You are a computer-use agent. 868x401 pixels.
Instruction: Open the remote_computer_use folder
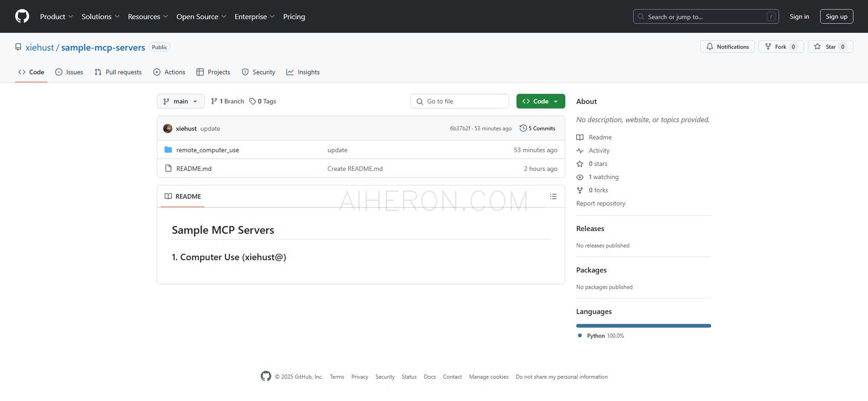tap(207, 150)
